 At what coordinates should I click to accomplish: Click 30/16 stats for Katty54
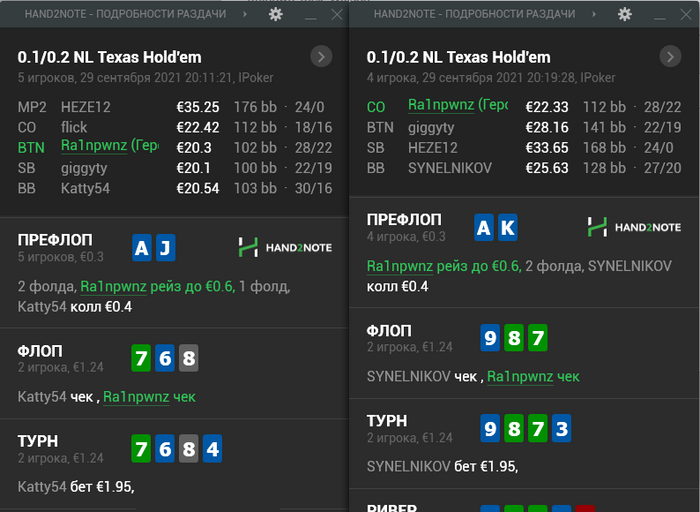click(x=313, y=188)
